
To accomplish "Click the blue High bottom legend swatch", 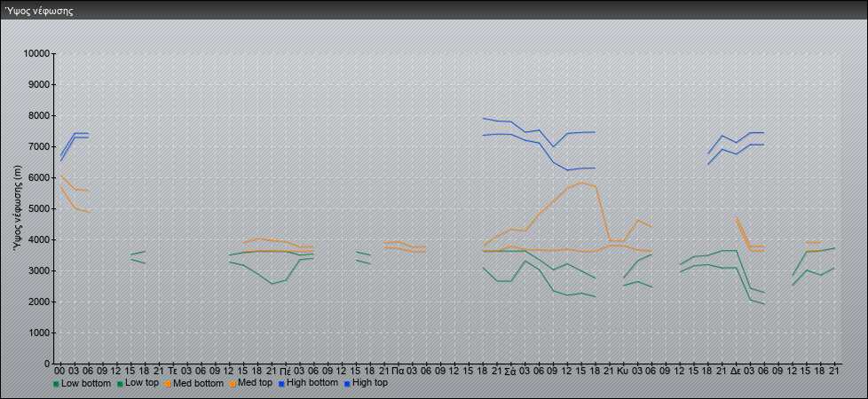I will point(280,384).
